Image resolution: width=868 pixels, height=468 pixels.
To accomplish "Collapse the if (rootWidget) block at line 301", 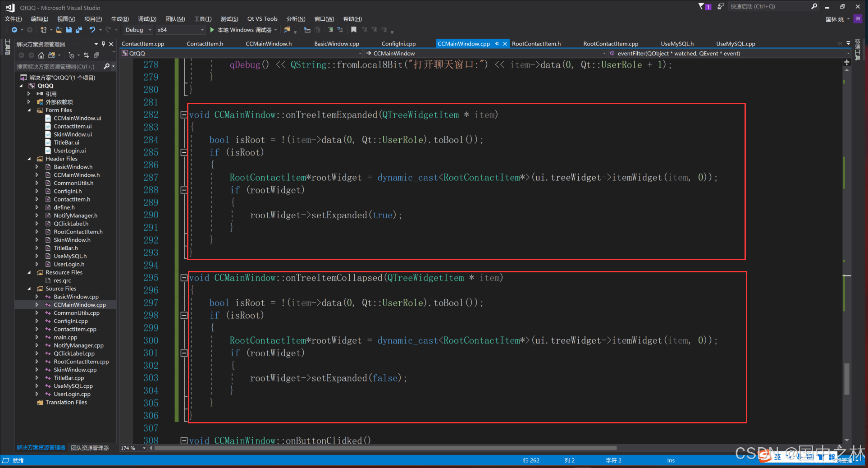I will click(x=184, y=353).
